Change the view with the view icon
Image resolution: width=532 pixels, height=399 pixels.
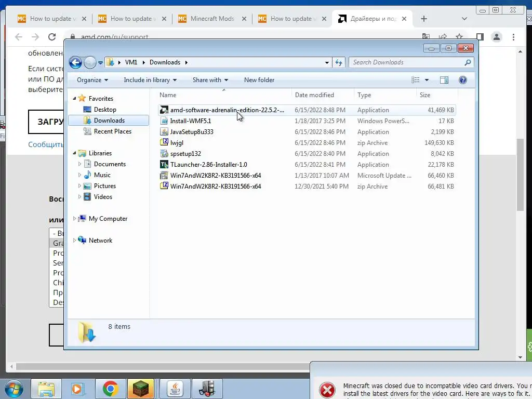tap(415, 80)
